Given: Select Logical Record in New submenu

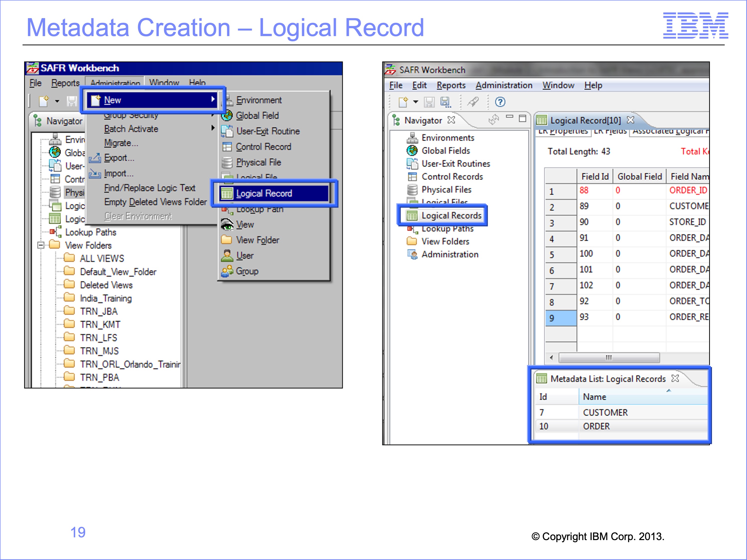Looking at the screenshot, I should coord(273,193).
